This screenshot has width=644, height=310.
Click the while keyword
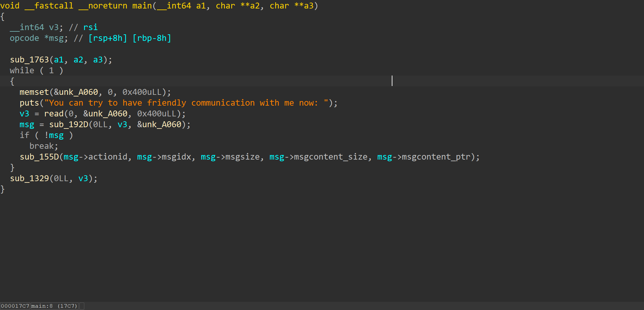click(x=22, y=71)
